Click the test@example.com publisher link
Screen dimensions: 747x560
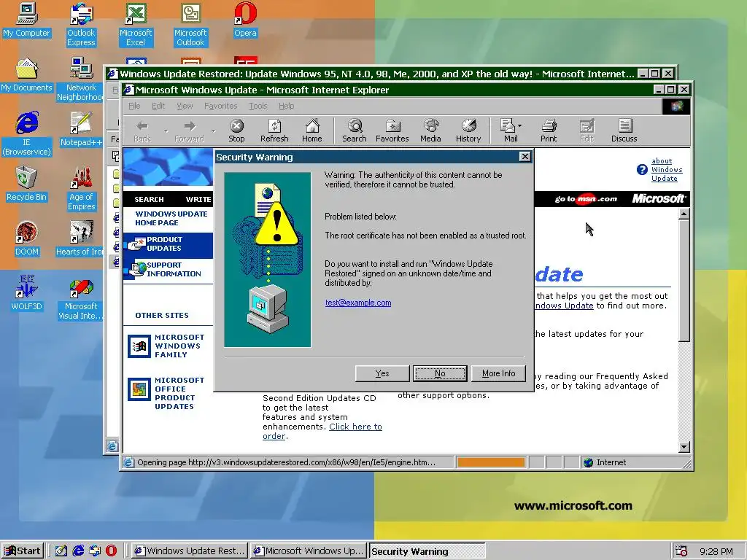click(x=358, y=303)
